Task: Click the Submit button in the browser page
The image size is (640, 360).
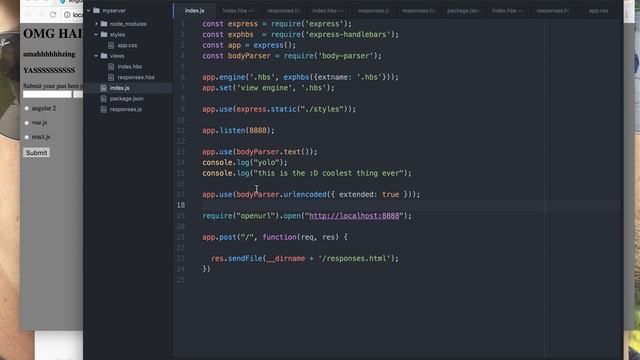Action: coord(36,153)
